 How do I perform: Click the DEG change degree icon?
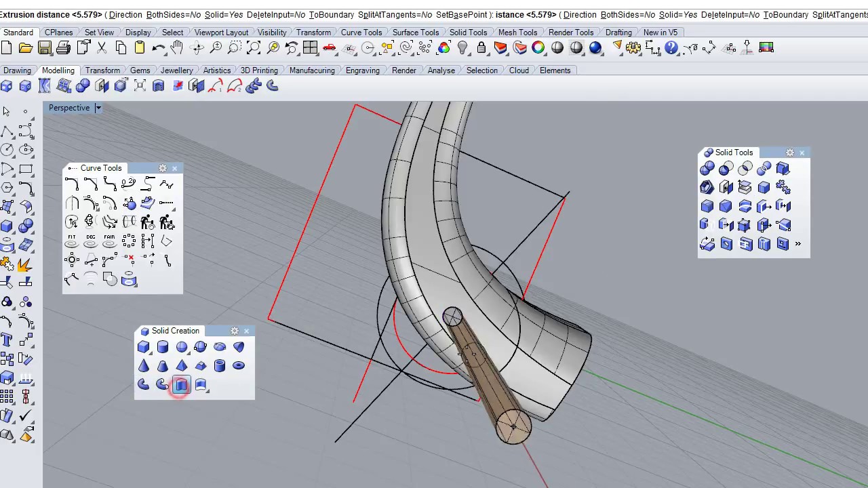91,241
